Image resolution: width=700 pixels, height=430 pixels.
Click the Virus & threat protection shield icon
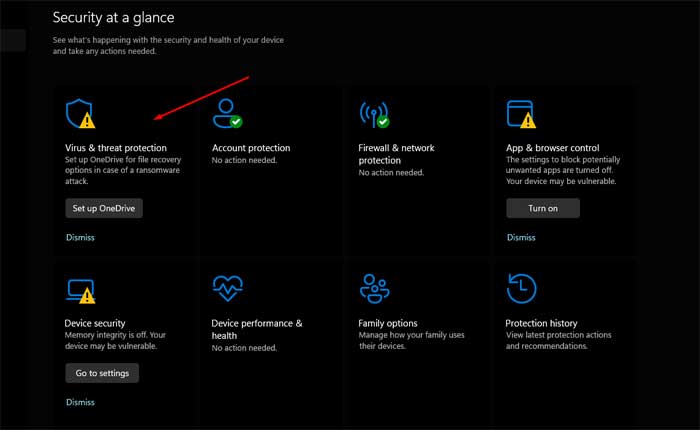point(78,113)
